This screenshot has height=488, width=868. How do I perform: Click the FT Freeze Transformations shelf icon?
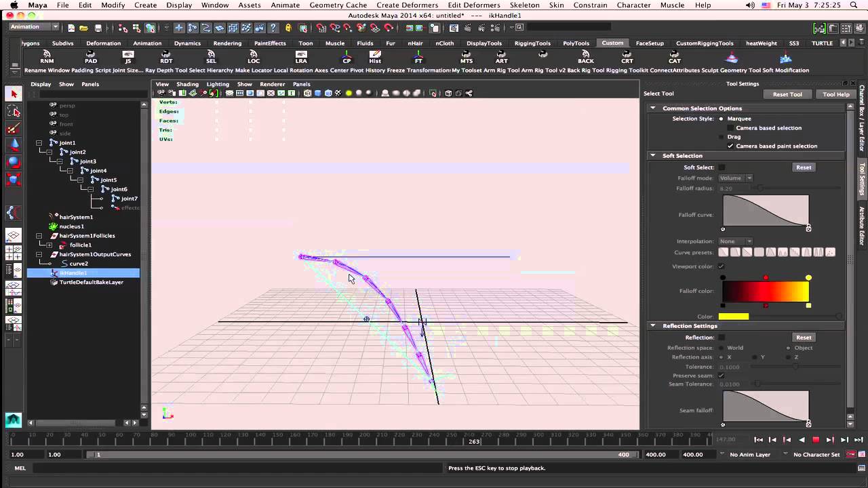point(418,57)
